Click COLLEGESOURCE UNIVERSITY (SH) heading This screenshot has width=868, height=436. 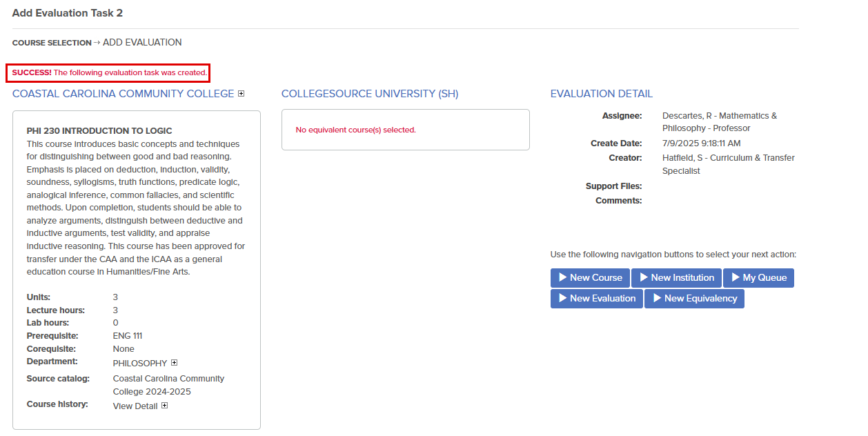click(370, 94)
